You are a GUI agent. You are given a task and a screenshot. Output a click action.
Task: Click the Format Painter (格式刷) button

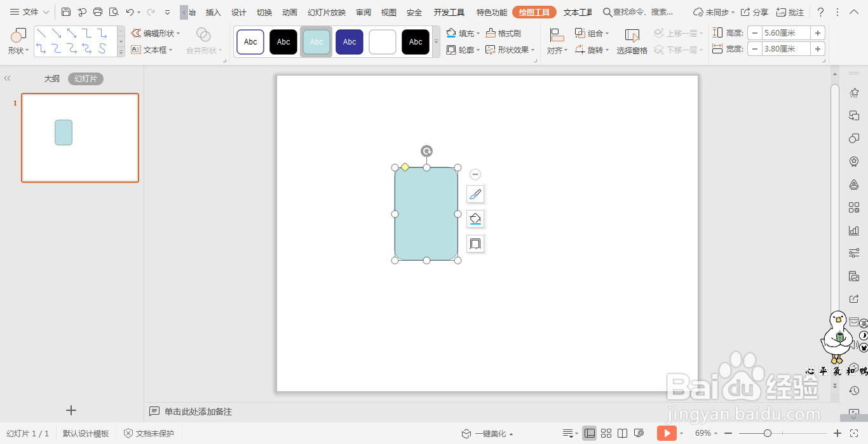[x=503, y=33]
